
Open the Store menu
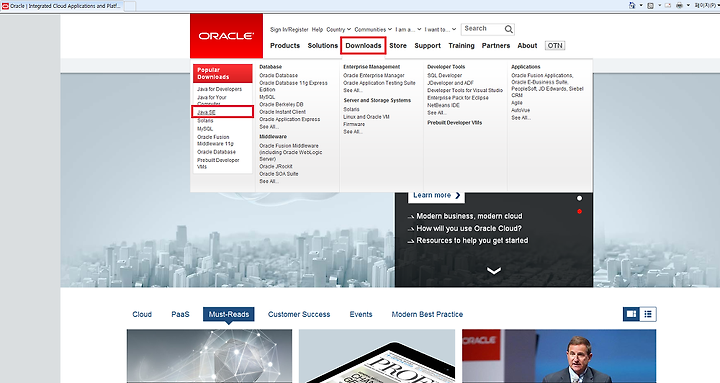click(x=398, y=45)
